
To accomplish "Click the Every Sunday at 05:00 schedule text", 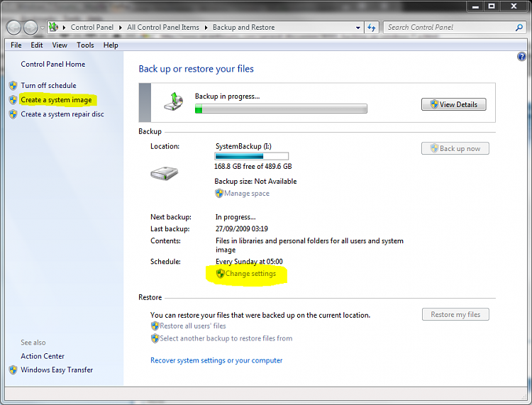I will point(249,262).
